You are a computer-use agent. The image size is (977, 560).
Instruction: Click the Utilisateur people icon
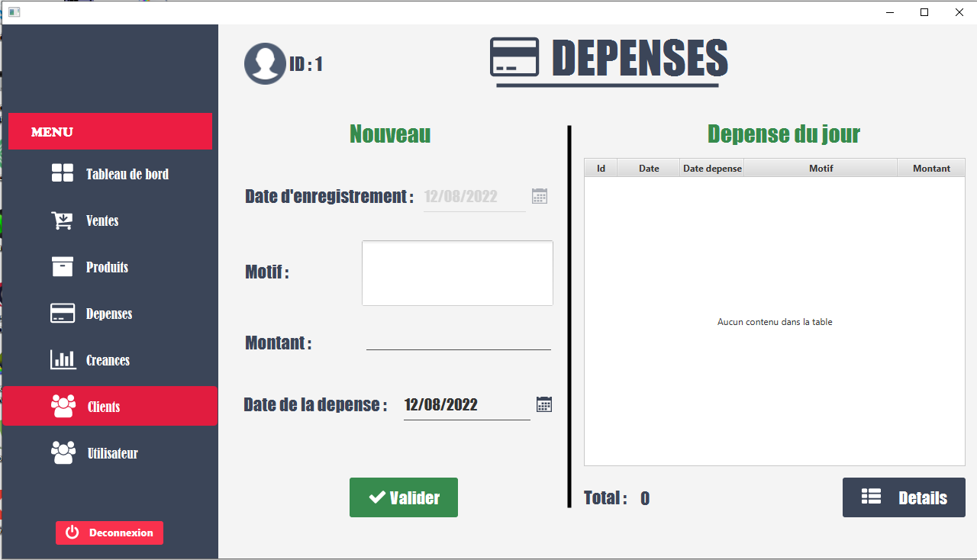coord(63,452)
